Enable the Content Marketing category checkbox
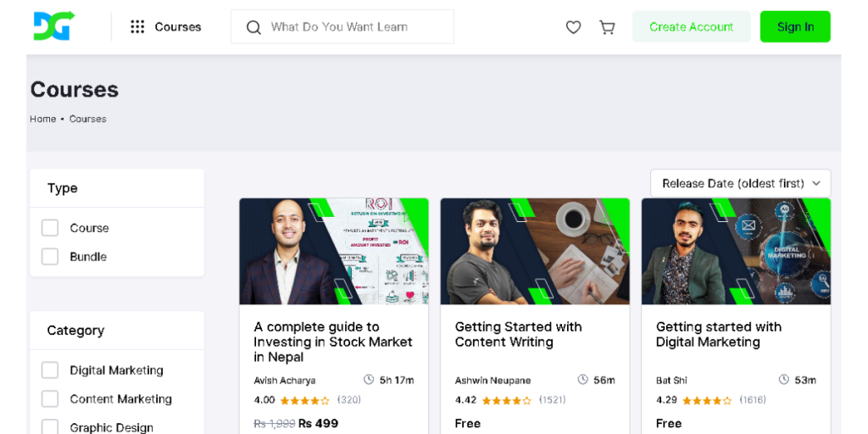Screen dimensions: 868x434 50,398
